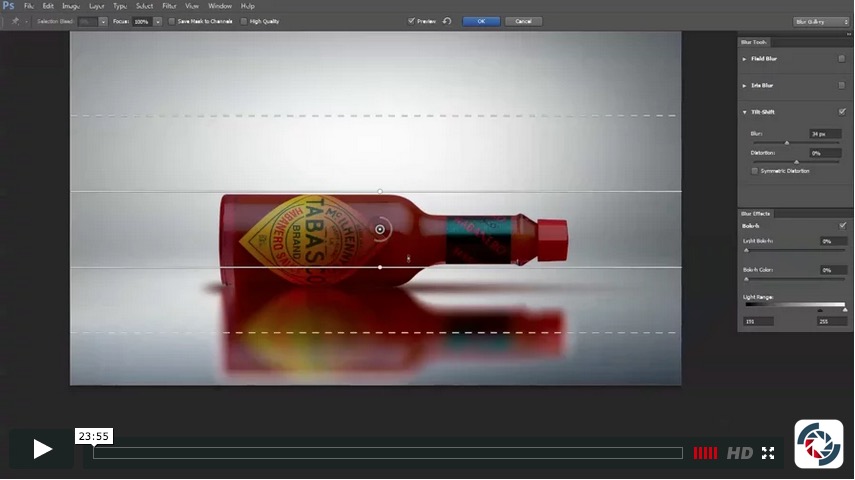The image size is (855, 480).
Task: Click the Bokeh Color value field
Action: pyautogui.click(x=833, y=270)
